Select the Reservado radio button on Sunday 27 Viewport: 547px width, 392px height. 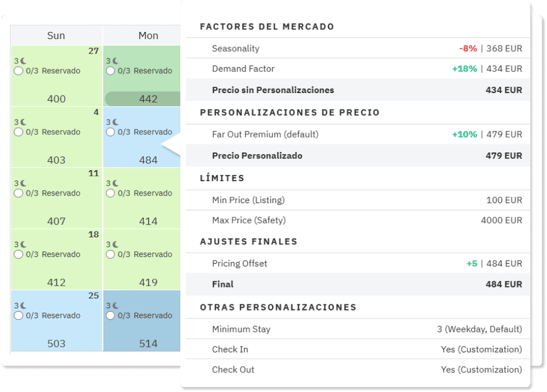point(19,71)
